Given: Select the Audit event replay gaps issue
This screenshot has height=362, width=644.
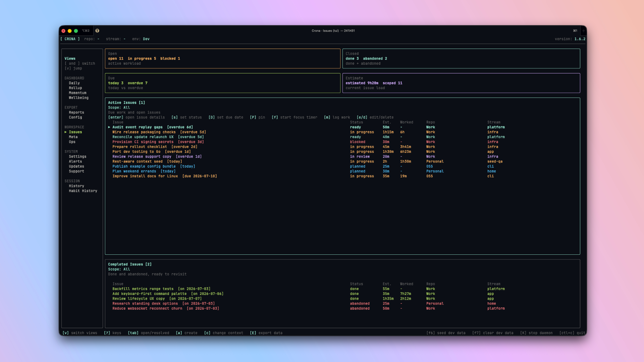Looking at the screenshot, I should pos(342,127).
